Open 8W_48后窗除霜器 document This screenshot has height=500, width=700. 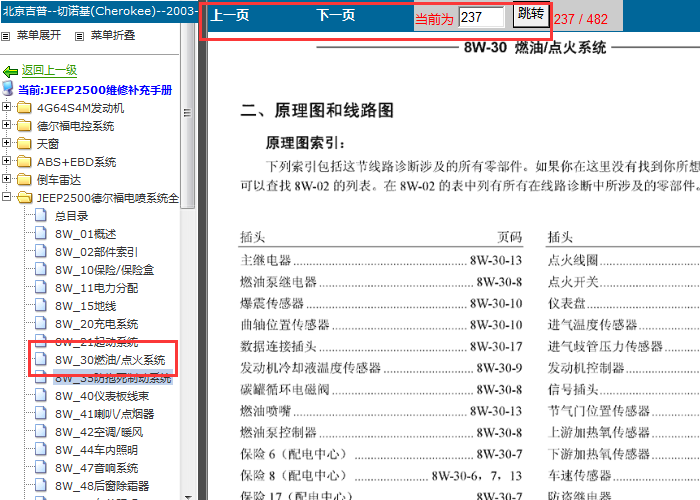102,486
